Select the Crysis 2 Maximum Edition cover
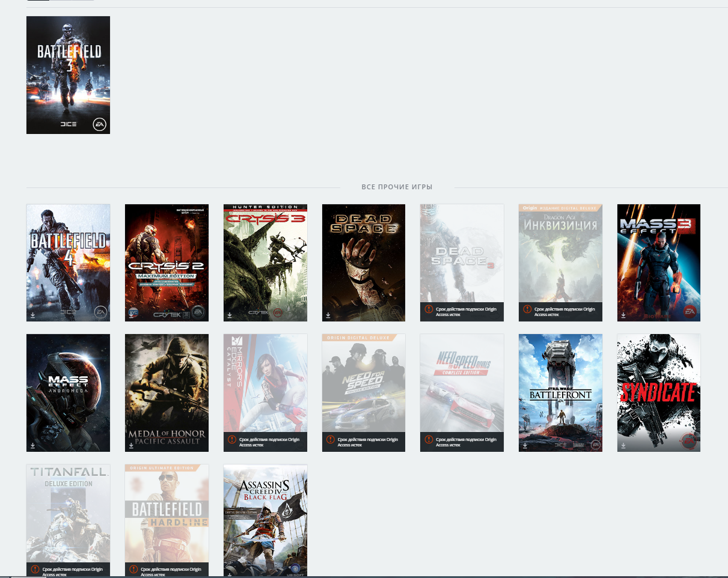Screen dimensions: 728x578 tap(167, 263)
